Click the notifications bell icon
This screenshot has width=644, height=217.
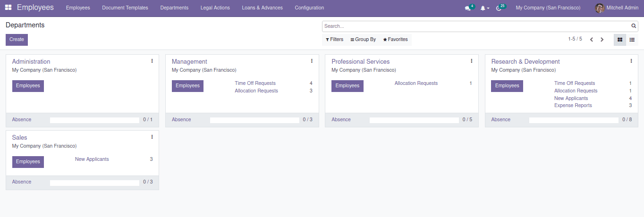[483, 8]
